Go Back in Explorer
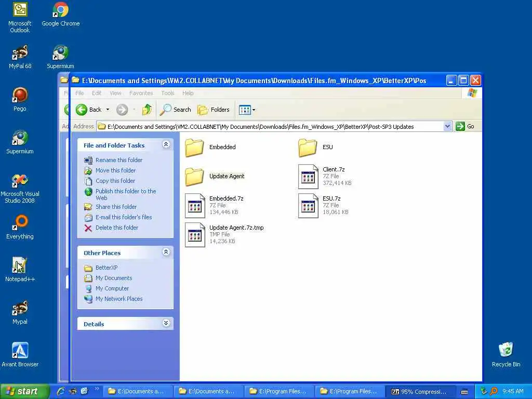The image size is (532, 399). pos(88,110)
